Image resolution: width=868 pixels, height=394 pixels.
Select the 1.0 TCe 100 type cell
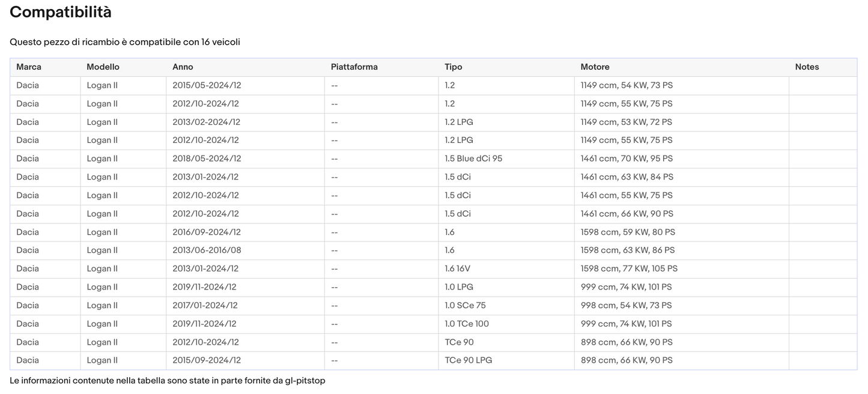(x=467, y=324)
